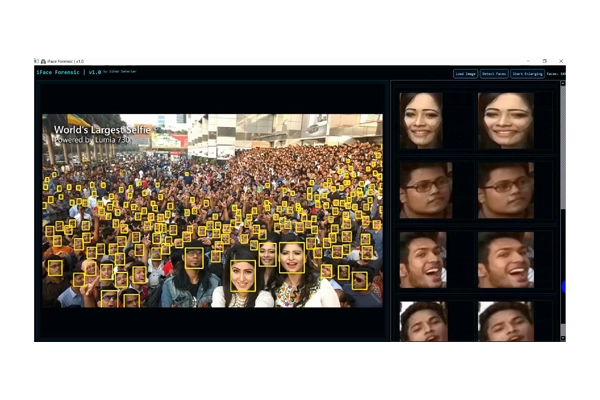Click the laughing man's original face thumbnail
Viewport: 600px width, 400px height.
[x=421, y=260]
